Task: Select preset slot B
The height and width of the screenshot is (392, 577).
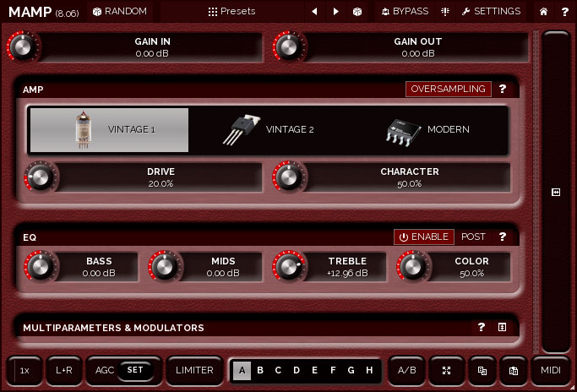Action: [260, 370]
